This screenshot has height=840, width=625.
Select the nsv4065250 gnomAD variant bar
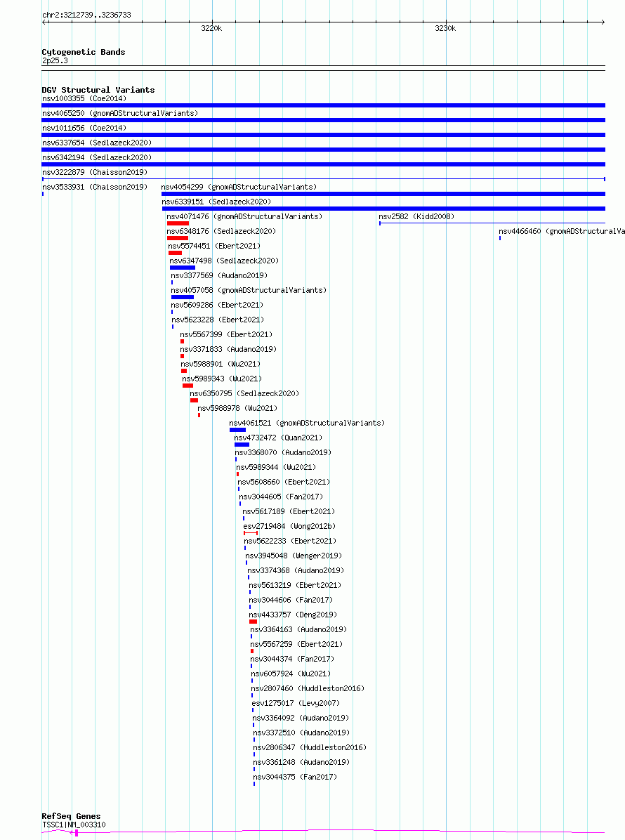[x=324, y=120]
